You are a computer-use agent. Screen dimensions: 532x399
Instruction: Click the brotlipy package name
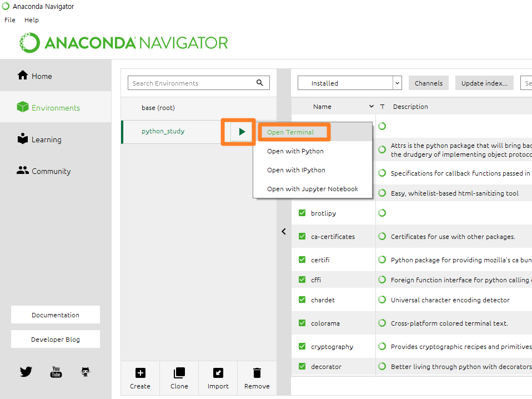tap(323, 213)
